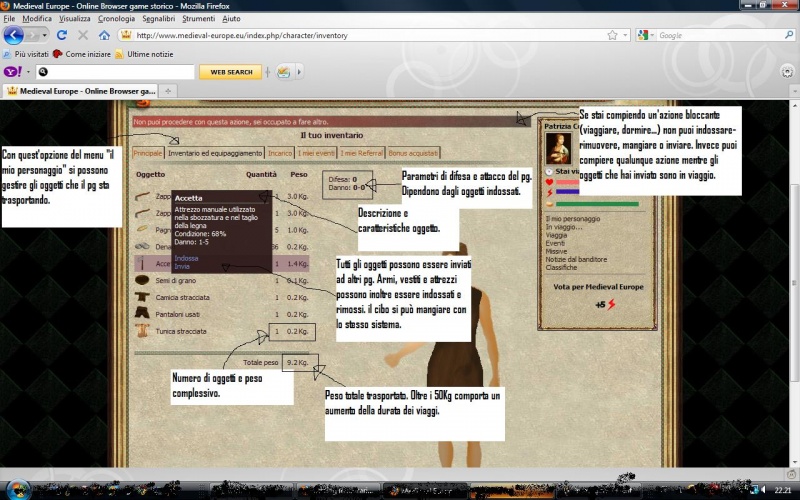Switch to the I miei eventi tab

click(317, 153)
